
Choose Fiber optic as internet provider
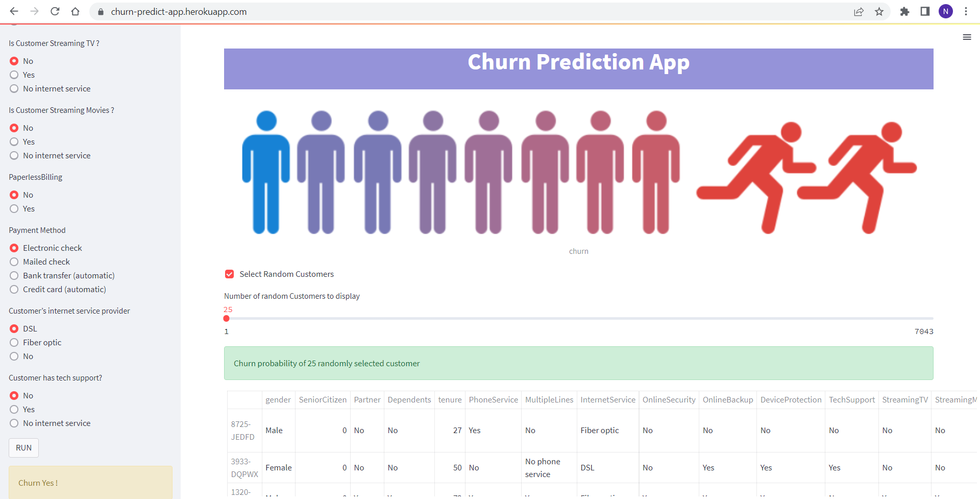tap(14, 342)
